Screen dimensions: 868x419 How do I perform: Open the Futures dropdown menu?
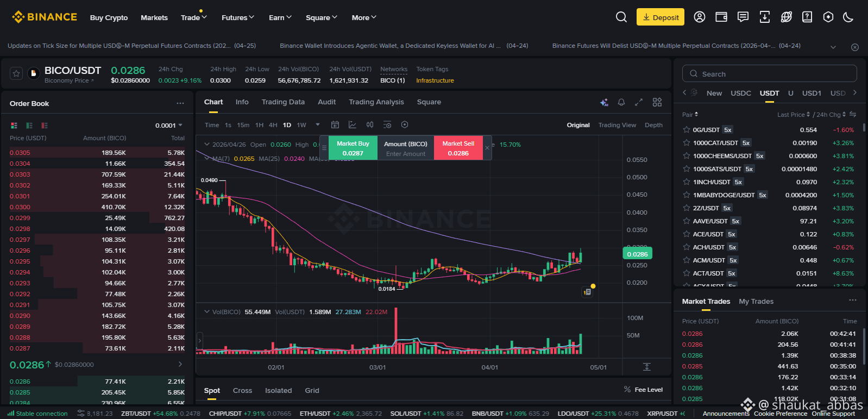pos(238,17)
